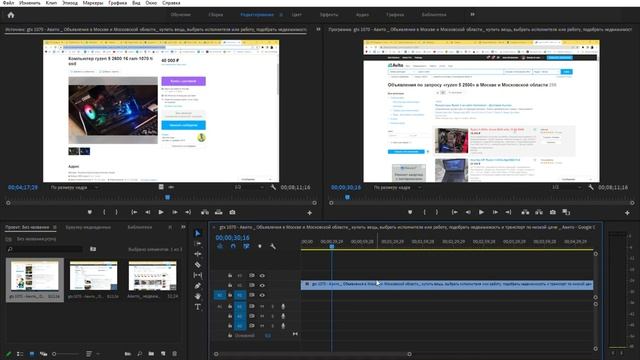
Task: Click timeline timecode 00;00;30;16
Action: 232,238
